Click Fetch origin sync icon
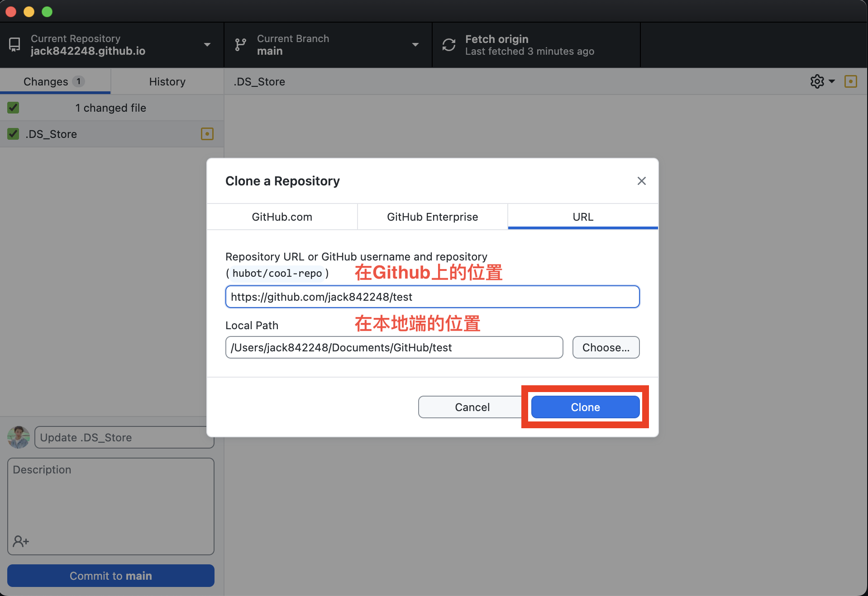Viewport: 868px width, 596px height. click(449, 45)
